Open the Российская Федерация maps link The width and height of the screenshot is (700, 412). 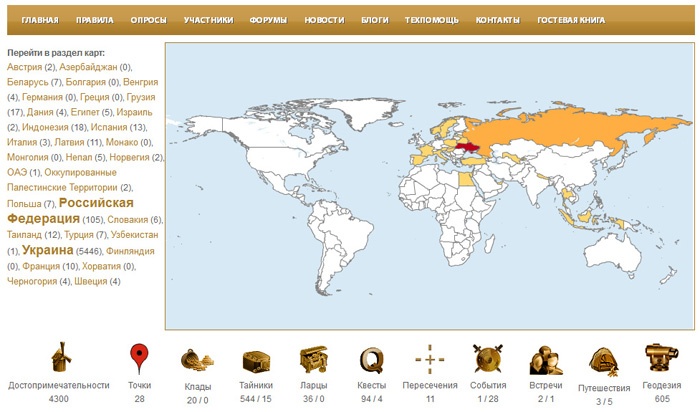pos(70,210)
